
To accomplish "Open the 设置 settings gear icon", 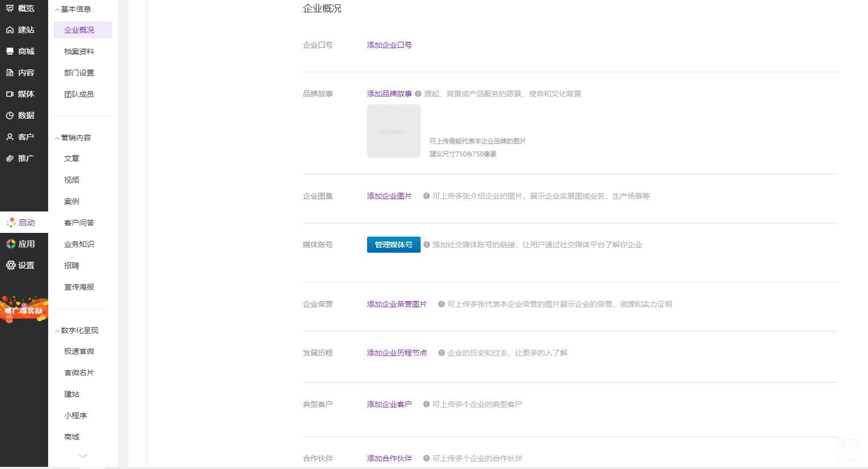I will point(11,266).
